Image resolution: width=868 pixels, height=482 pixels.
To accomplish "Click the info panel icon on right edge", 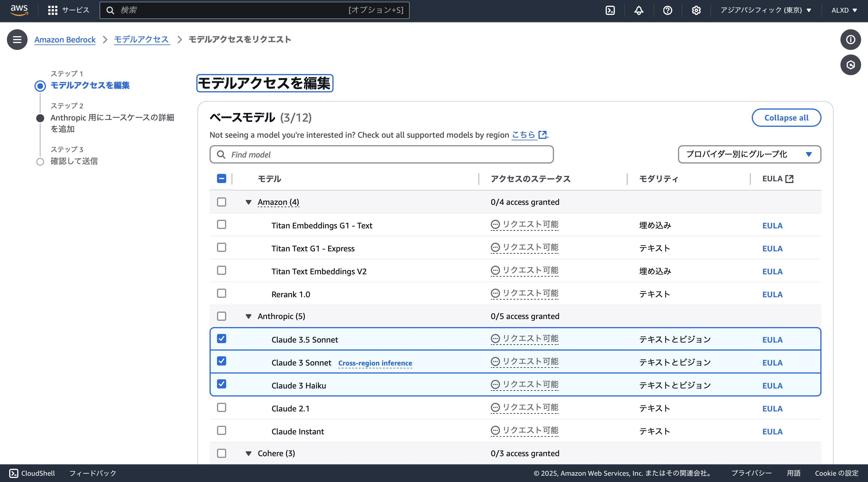I will (x=850, y=39).
